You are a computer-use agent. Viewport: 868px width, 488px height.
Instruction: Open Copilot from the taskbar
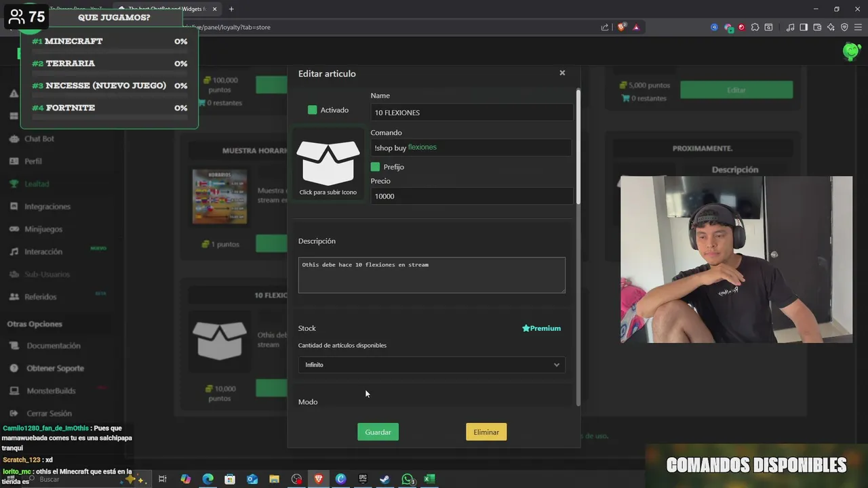pyautogui.click(x=185, y=479)
